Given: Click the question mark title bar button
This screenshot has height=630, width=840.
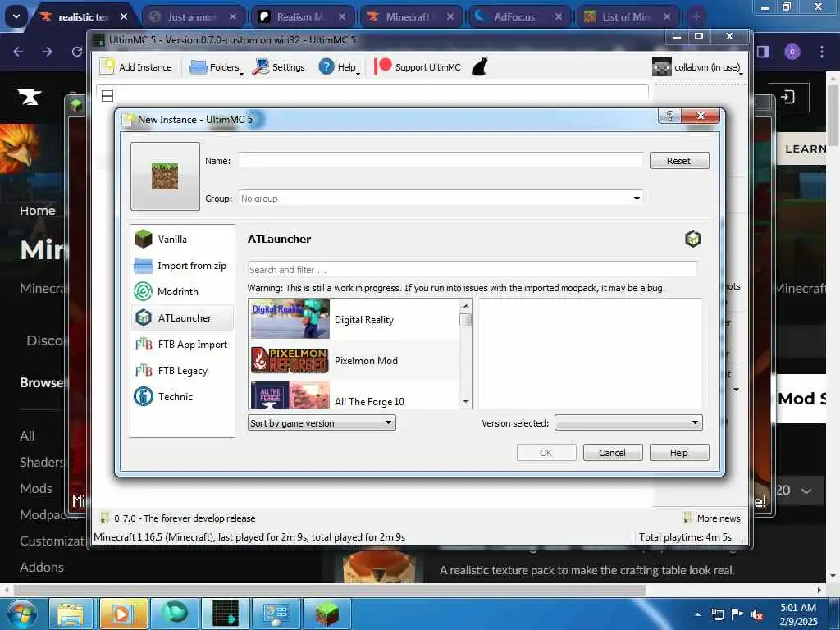Looking at the screenshot, I should coord(669,116).
